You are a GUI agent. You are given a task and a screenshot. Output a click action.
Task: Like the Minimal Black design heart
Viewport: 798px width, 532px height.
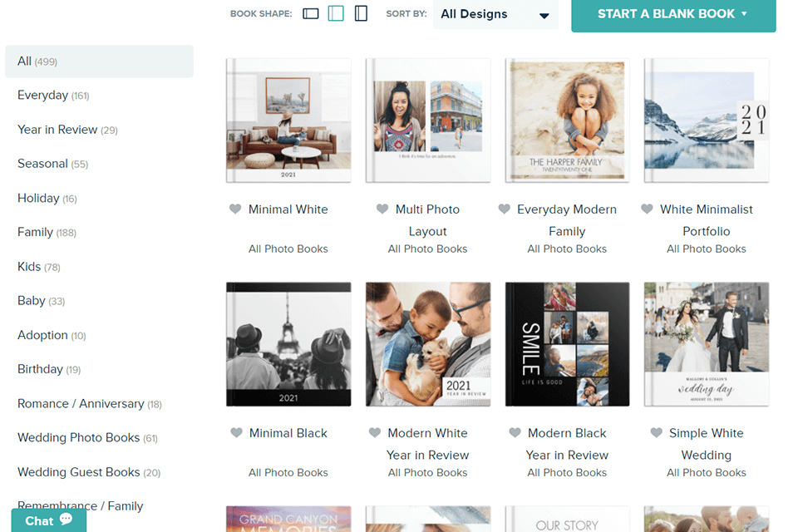[236, 433]
